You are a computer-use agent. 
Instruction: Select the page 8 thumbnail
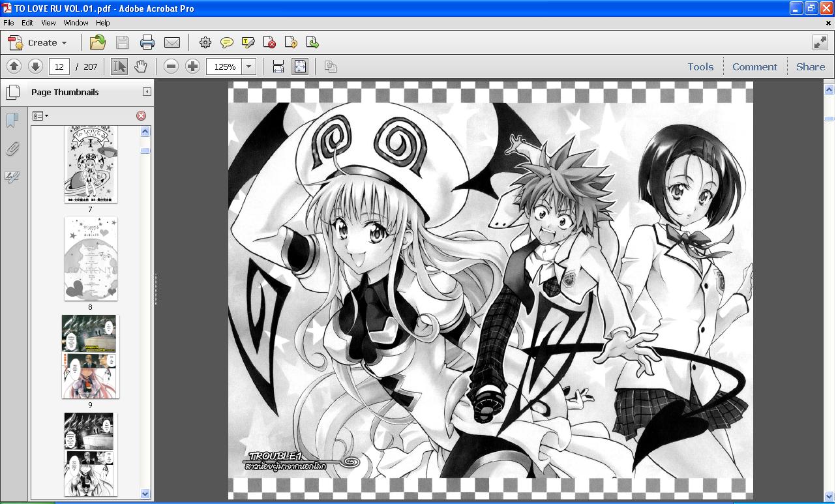pyautogui.click(x=91, y=259)
